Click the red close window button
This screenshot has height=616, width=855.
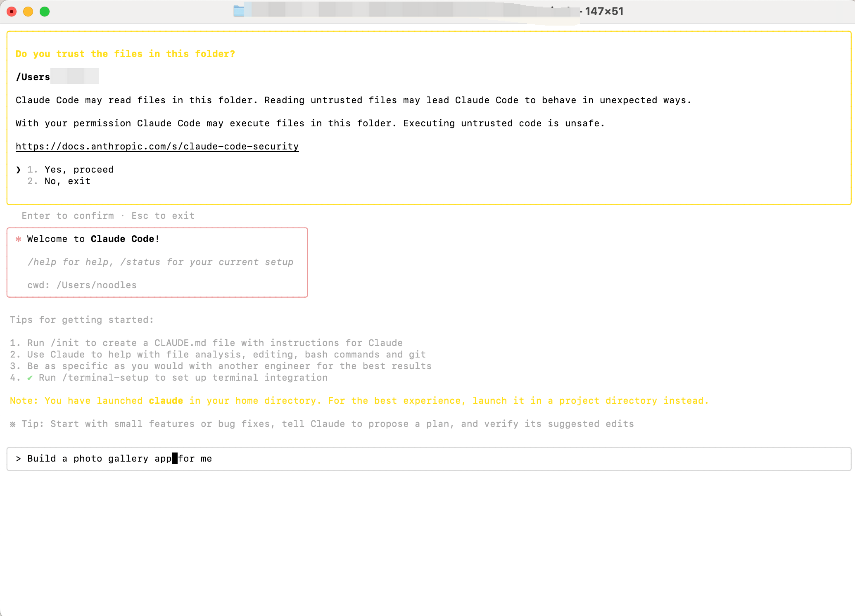point(12,12)
